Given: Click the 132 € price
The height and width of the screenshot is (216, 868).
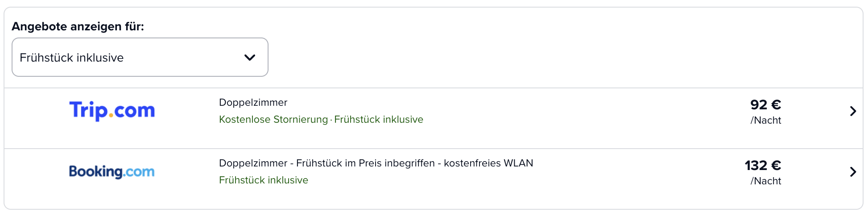Looking at the screenshot, I should pyautogui.click(x=763, y=166).
